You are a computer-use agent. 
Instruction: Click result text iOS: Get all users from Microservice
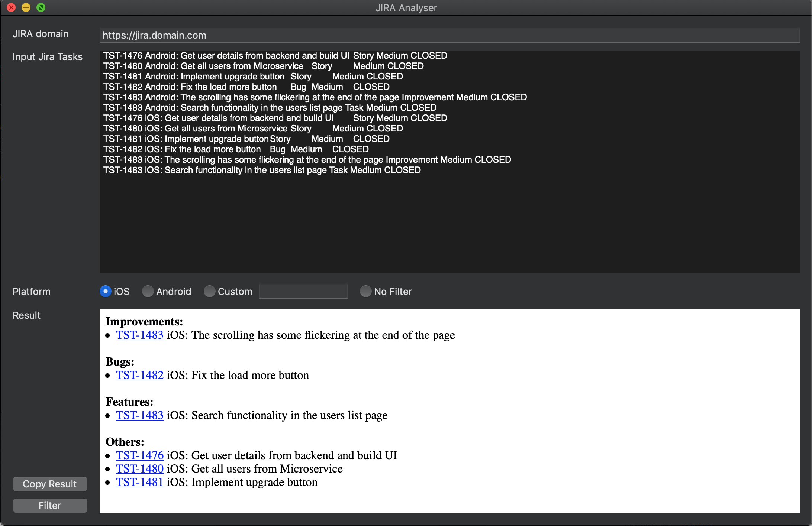coord(255,469)
